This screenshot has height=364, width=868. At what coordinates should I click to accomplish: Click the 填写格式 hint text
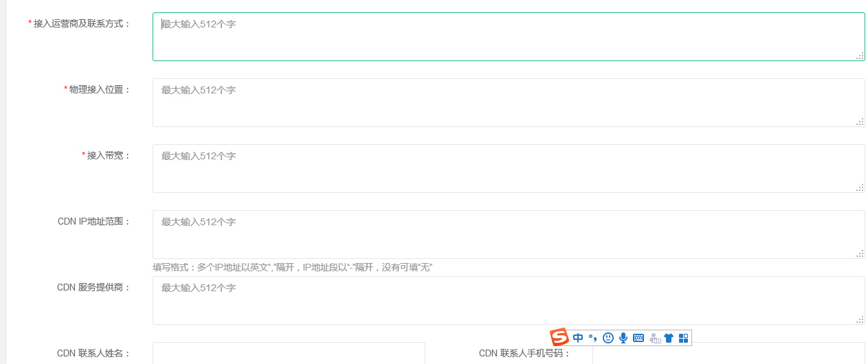[x=293, y=266]
